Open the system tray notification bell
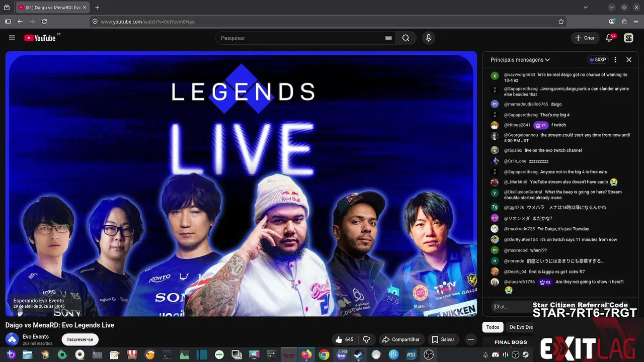 click(x=485, y=355)
